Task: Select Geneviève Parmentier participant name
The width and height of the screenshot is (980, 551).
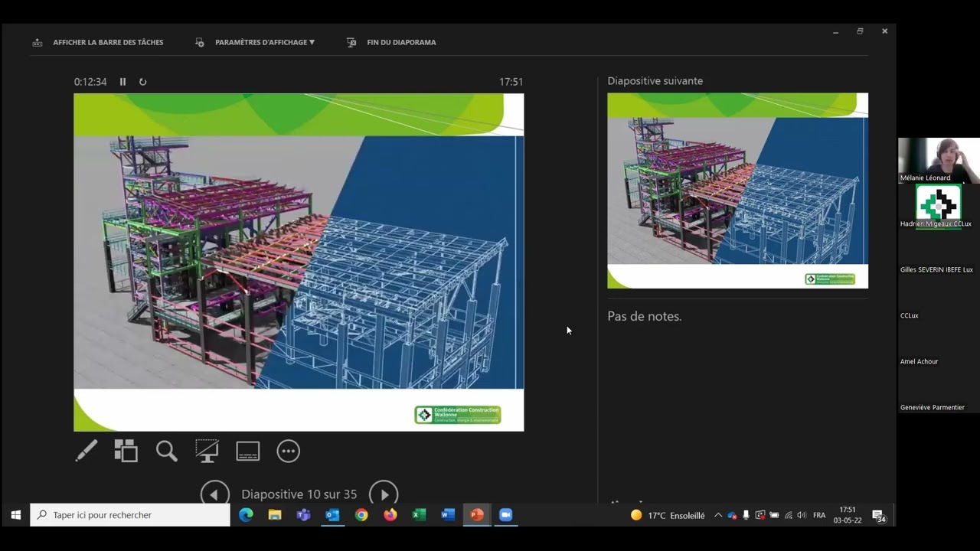Action: click(x=933, y=407)
